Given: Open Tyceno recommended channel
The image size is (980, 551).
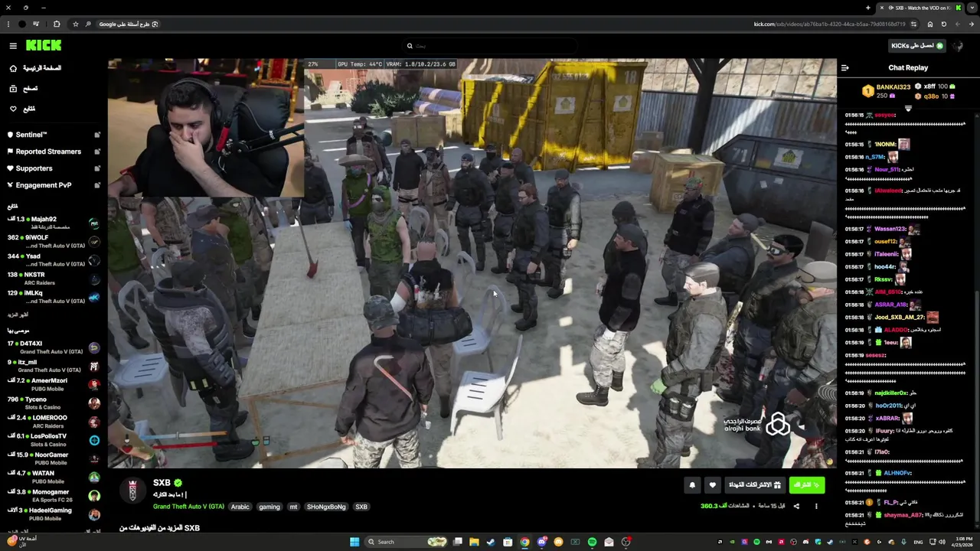Looking at the screenshot, I should (x=54, y=403).
